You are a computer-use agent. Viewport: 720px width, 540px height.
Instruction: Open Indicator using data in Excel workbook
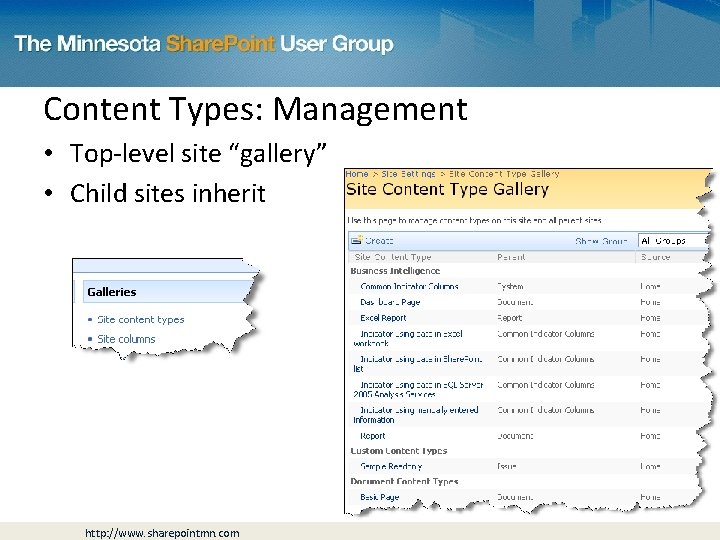click(408, 338)
